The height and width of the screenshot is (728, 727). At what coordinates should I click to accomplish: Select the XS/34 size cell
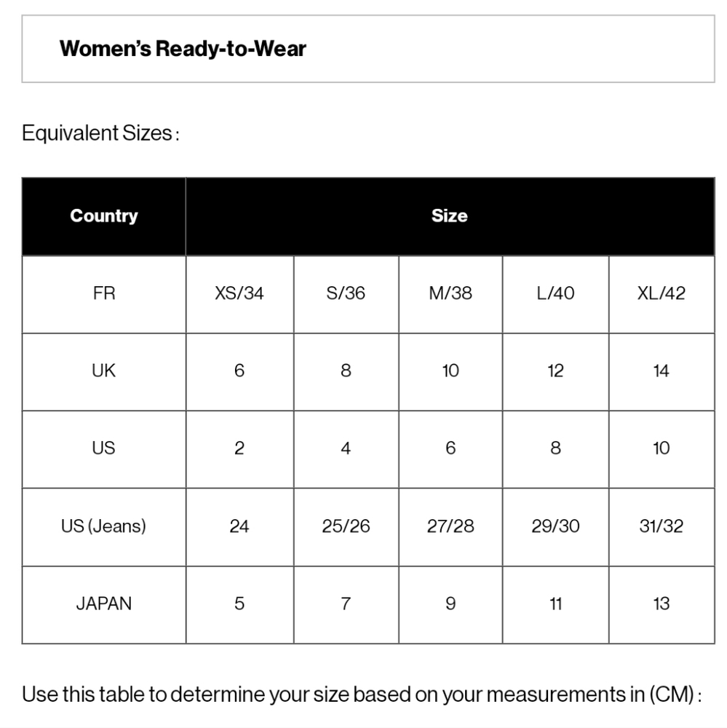click(x=239, y=294)
